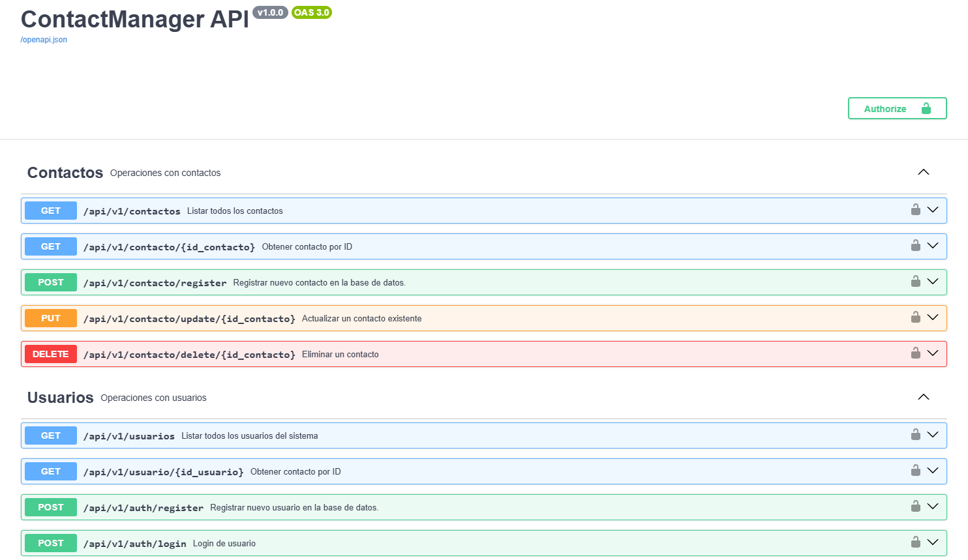Click the GET usuario/{id_usuario} endpoint path
968x560 pixels.
pos(164,472)
